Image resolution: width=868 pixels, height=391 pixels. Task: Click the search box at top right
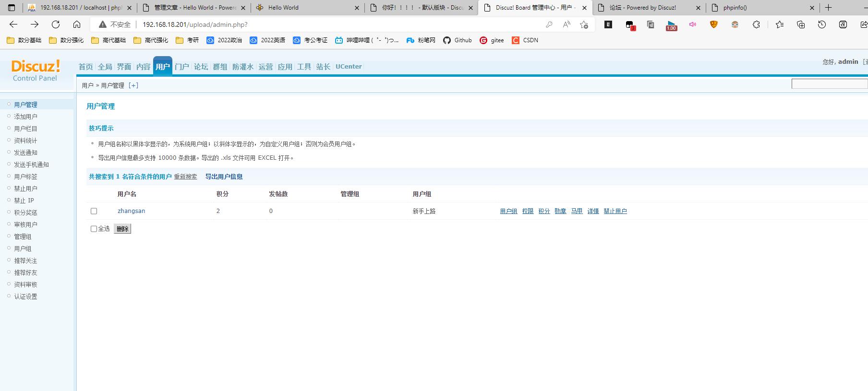(x=829, y=84)
